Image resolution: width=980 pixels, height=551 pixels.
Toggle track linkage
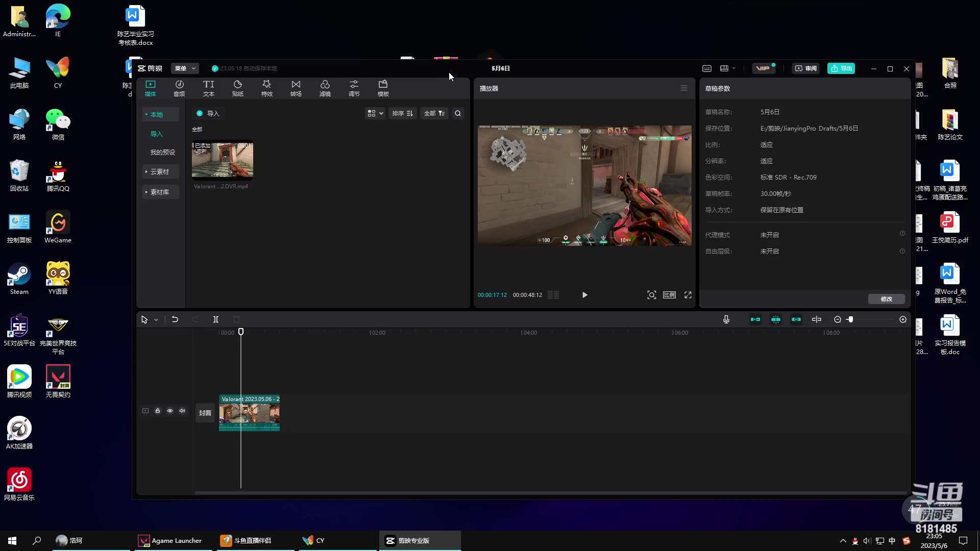coord(796,319)
